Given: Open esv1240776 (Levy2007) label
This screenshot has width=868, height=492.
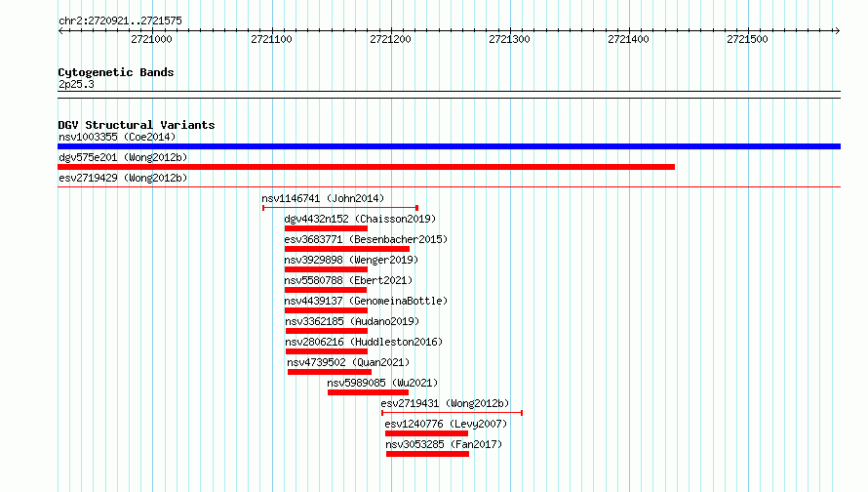Looking at the screenshot, I should click(x=446, y=424).
